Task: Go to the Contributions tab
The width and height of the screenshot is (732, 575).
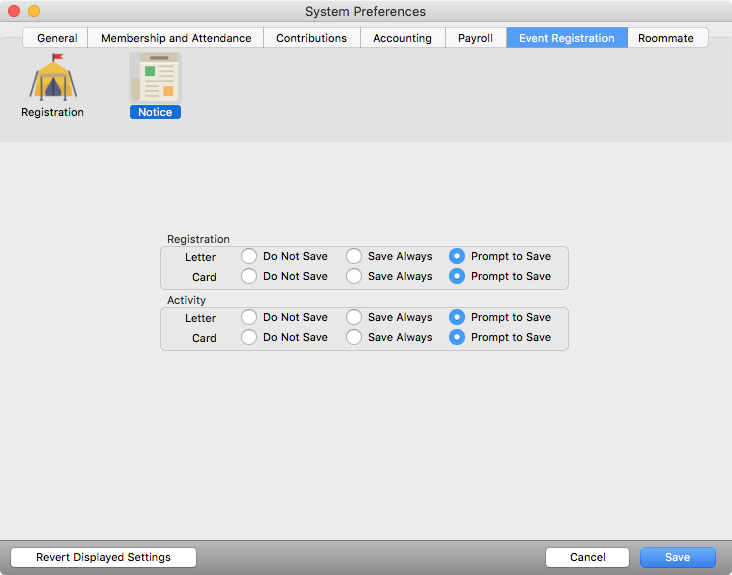Action: (311, 38)
